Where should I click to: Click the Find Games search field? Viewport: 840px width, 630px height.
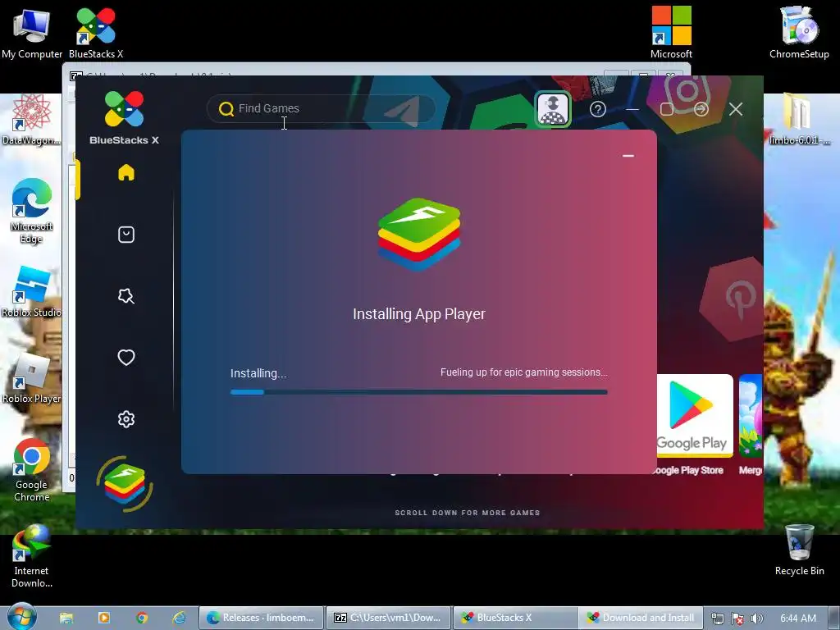tap(322, 109)
